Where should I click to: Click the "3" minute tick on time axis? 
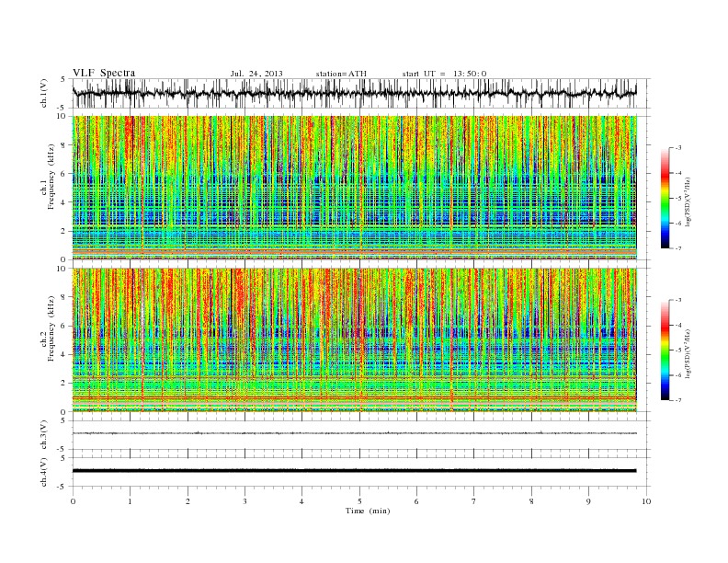pyautogui.click(x=245, y=501)
